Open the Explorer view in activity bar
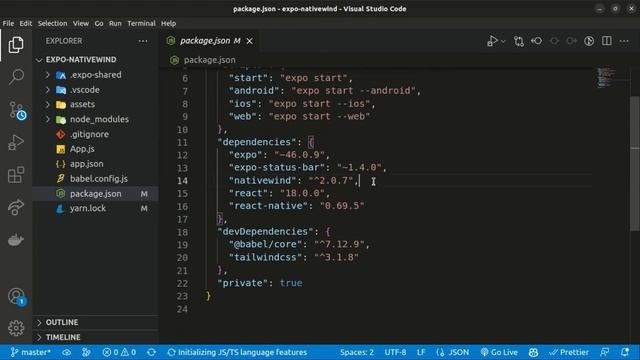The width and height of the screenshot is (640, 360). click(16, 44)
